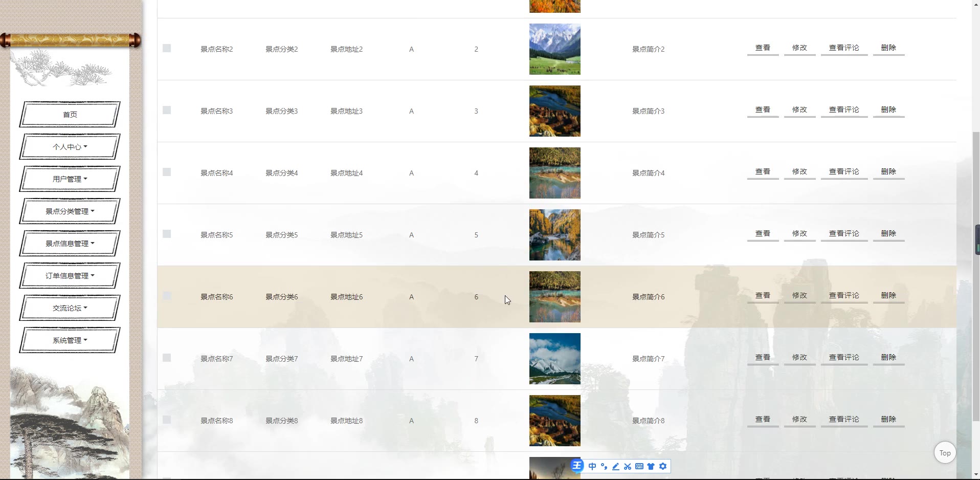Tick the checkbox for 景点名称2
The image size is (980, 480).
tap(167, 48)
